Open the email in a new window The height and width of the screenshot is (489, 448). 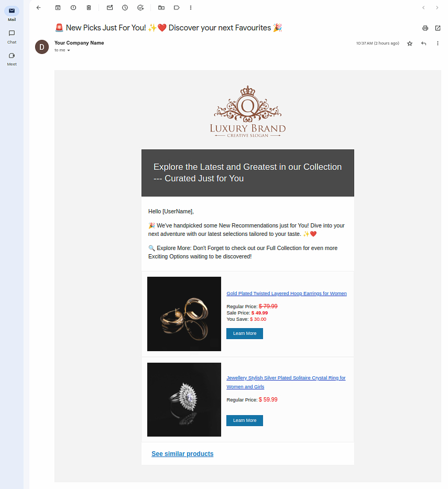(438, 28)
